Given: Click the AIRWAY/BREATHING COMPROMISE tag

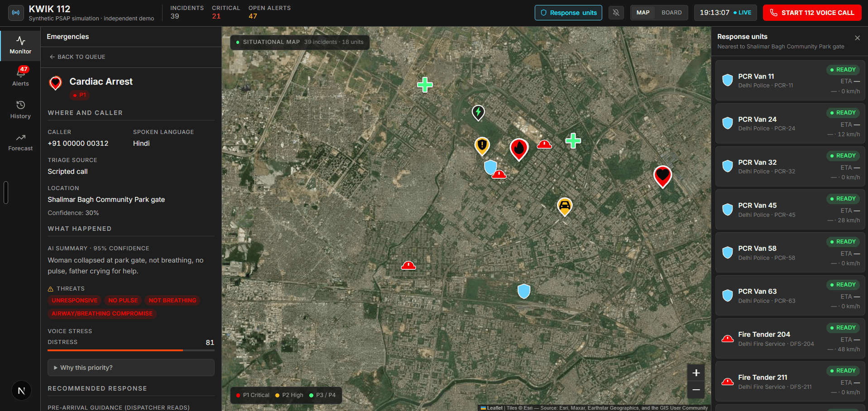Looking at the screenshot, I should click(x=102, y=314).
